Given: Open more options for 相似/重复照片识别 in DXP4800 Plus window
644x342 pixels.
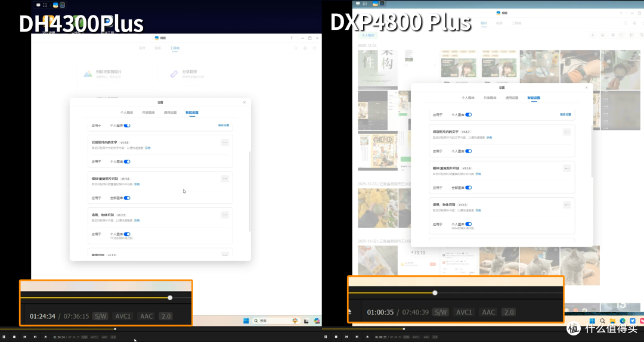Looking at the screenshot, I should click(567, 169).
